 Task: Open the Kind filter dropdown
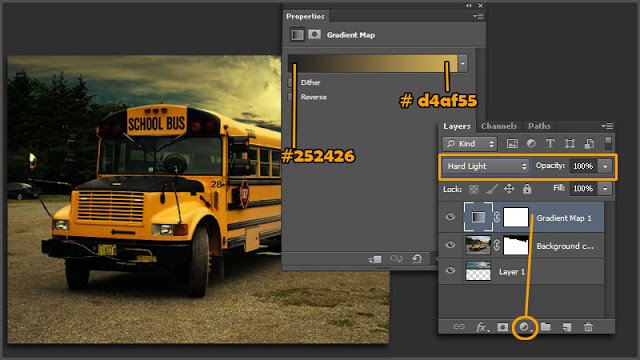(x=470, y=144)
